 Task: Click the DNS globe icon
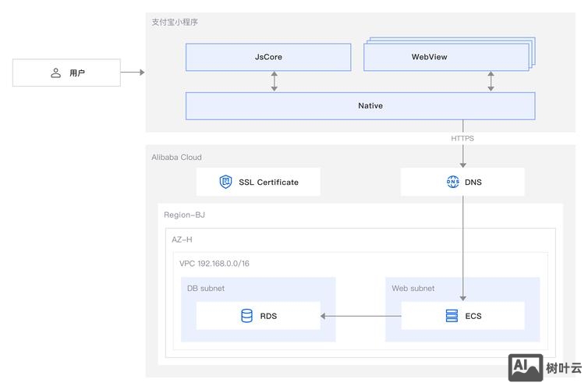tap(452, 182)
